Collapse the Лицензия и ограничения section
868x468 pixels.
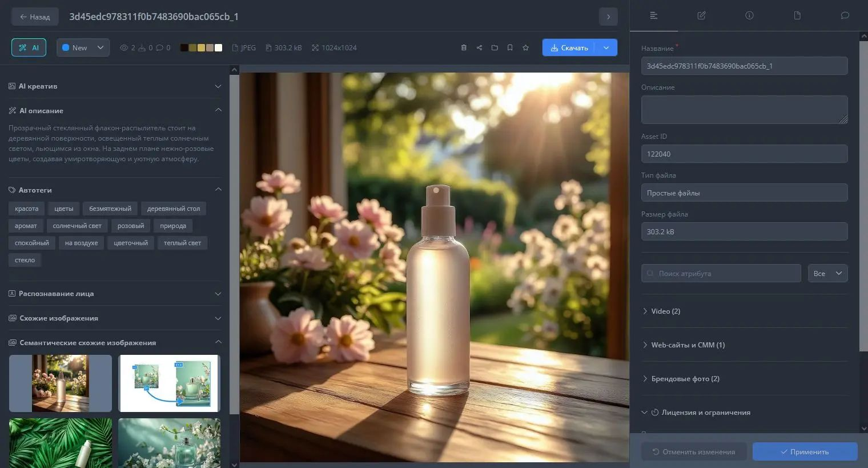click(645, 413)
